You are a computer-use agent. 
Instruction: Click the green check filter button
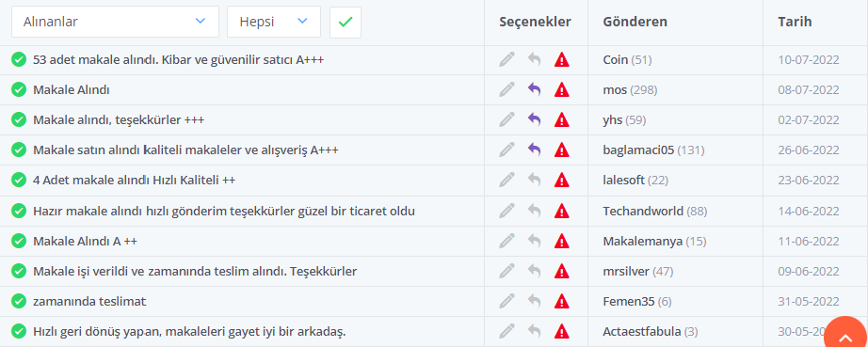tap(346, 23)
